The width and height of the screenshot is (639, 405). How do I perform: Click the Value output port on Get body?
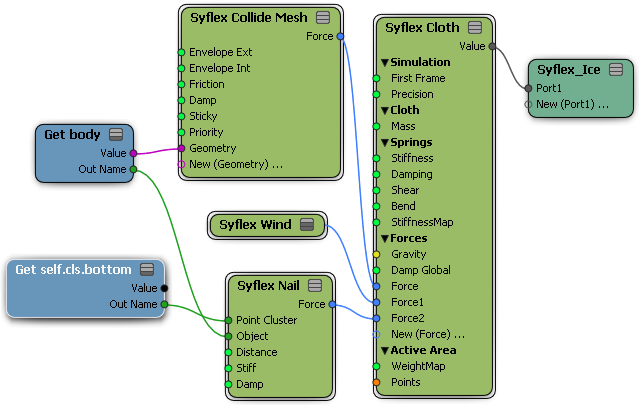[133, 153]
